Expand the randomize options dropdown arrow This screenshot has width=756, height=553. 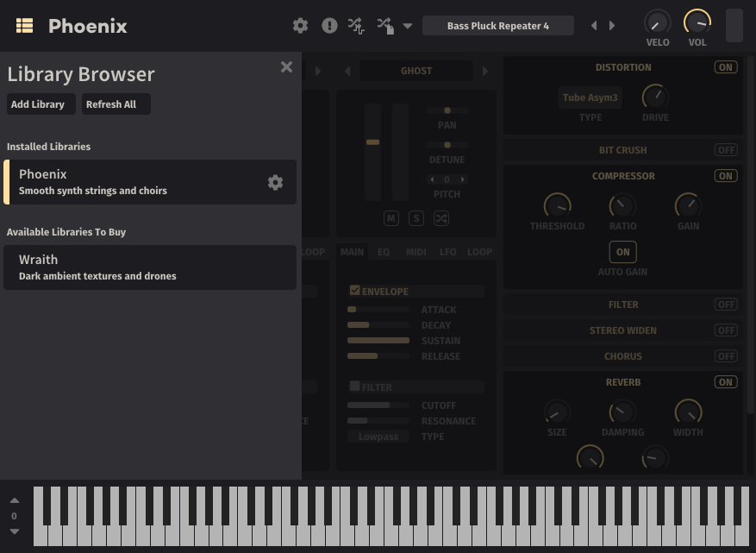tap(408, 26)
